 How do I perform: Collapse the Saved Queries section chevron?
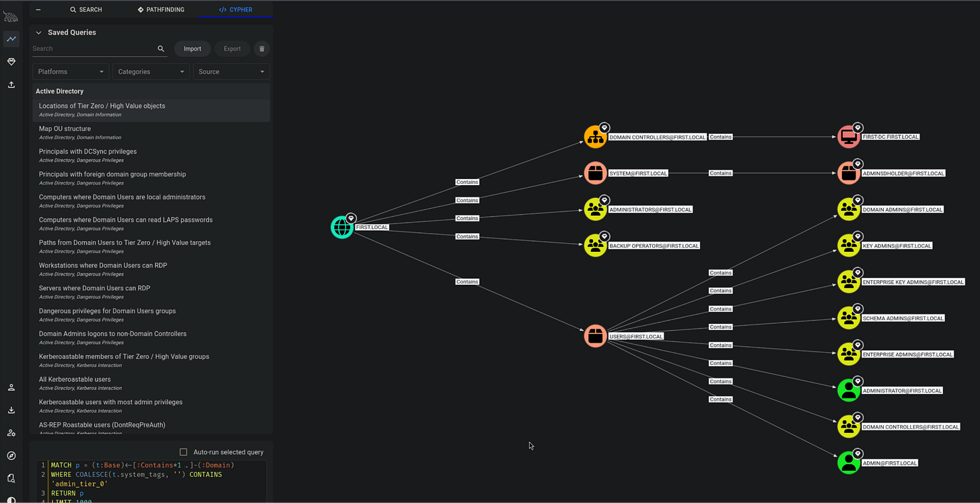(x=38, y=32)
